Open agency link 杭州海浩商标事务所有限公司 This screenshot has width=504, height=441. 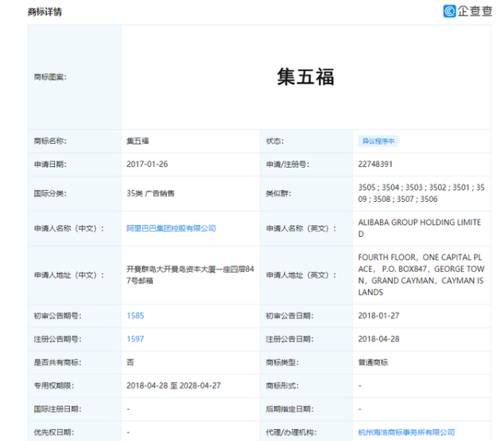(x=406, y=432)
